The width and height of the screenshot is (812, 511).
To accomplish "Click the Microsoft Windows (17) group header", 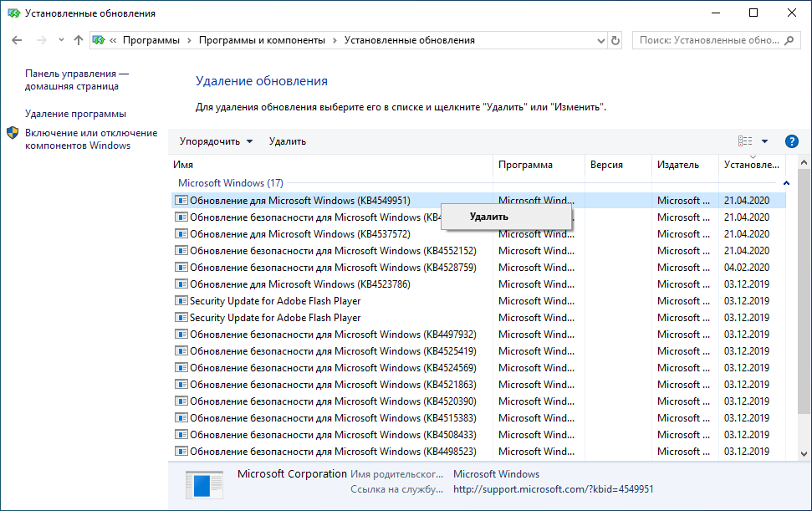I will (231, 183).
